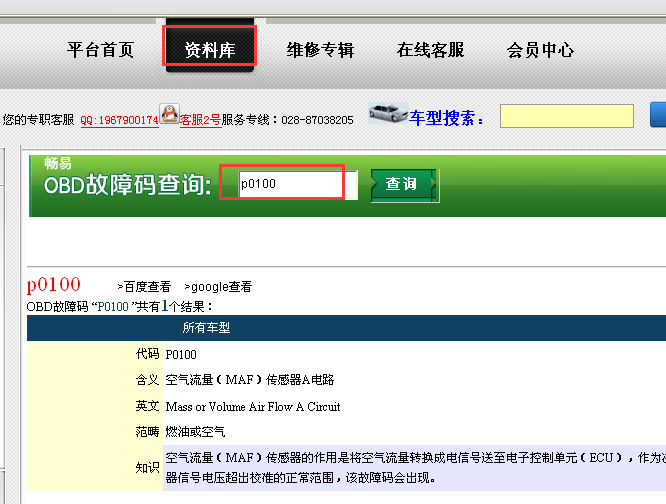The width and height of the screenshot is (666, 504).
Task: Click the 知识 row label
Action: [x=147, y=468]
